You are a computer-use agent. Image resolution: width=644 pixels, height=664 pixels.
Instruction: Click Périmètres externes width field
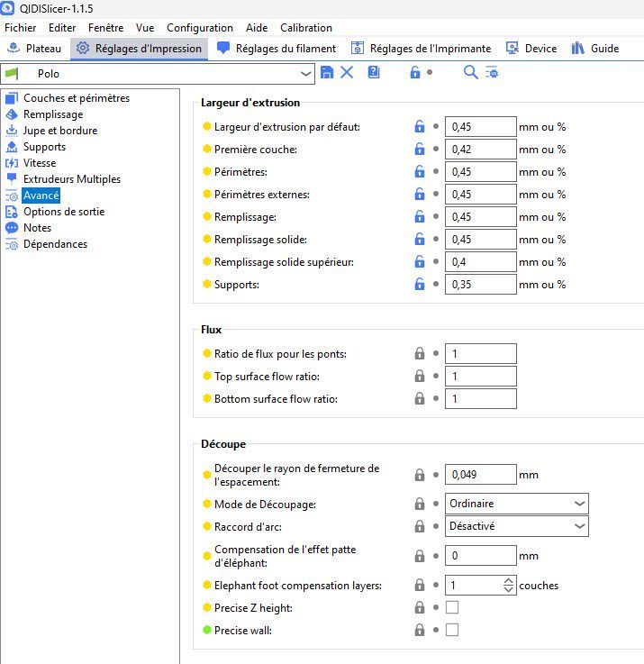click(x=481, y=194)
